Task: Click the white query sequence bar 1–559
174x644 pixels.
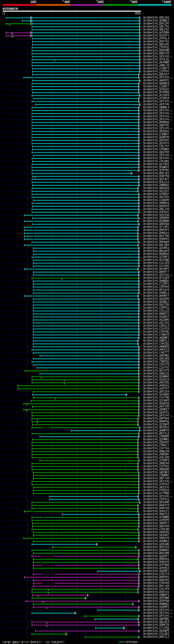Action: [72, 11]
